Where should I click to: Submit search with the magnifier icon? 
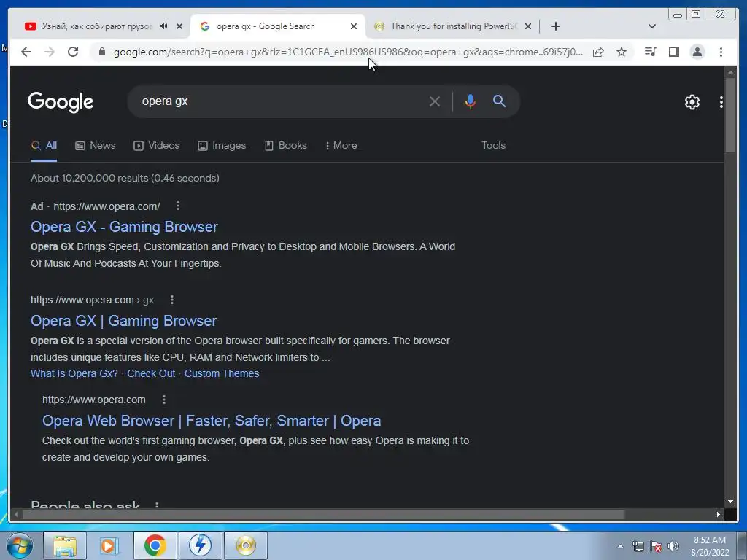coord(499,101)
